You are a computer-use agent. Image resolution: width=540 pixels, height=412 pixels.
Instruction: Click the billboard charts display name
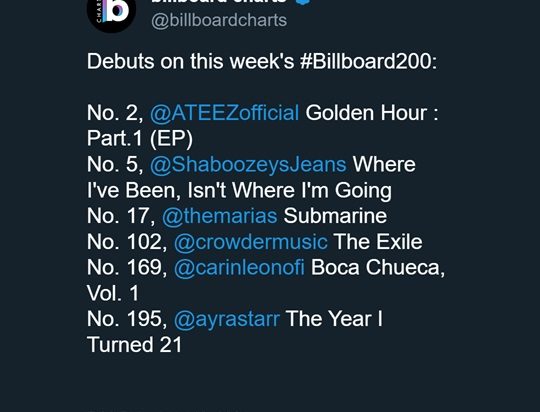pos(219,1)
